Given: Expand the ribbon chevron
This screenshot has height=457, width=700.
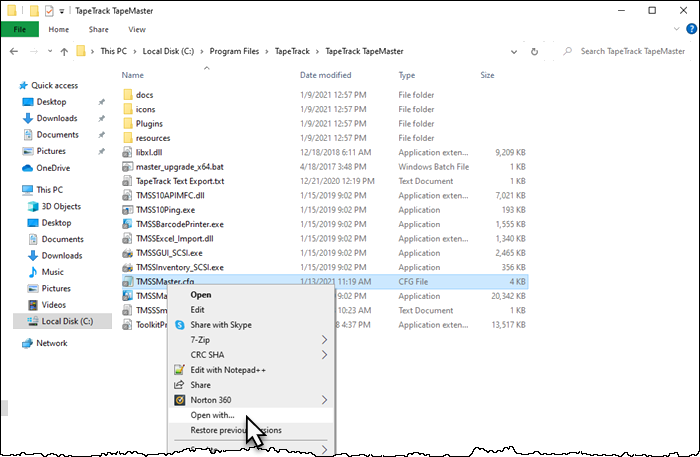Looking at the screenshot, I should (676, 29).
